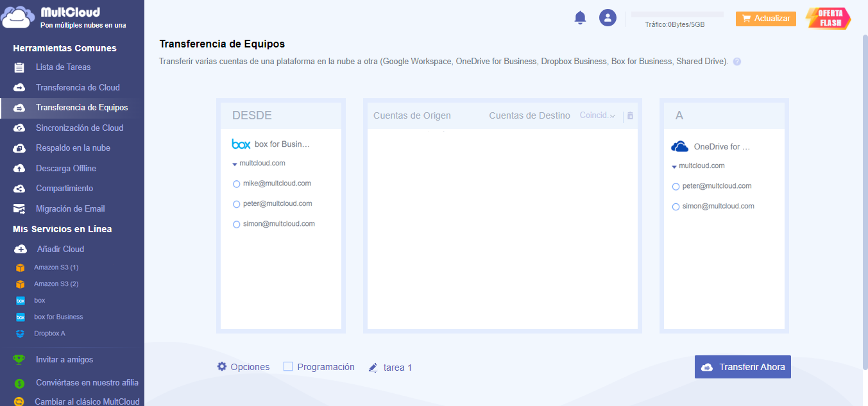Click the Transferencia de Equipos sidebar icon
The width and height of the screenshot is (868, 406).
click(x=19, y=108)
